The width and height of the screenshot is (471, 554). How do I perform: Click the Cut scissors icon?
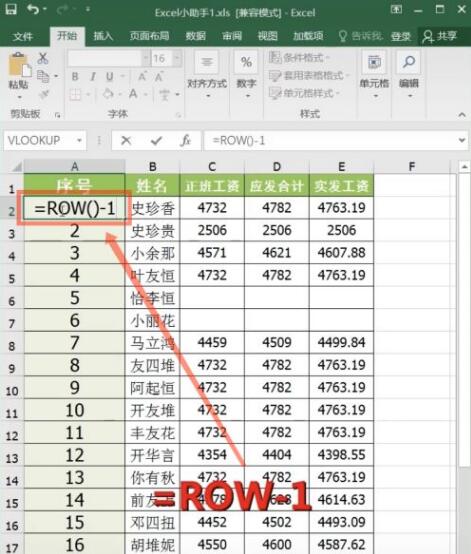coord(43,58)
